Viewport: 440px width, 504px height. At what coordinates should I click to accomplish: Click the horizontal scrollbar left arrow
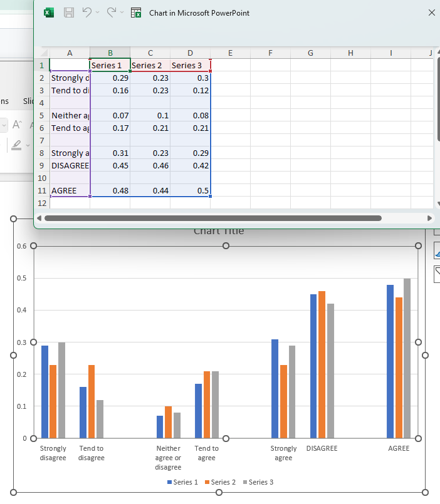pos(39,219)
